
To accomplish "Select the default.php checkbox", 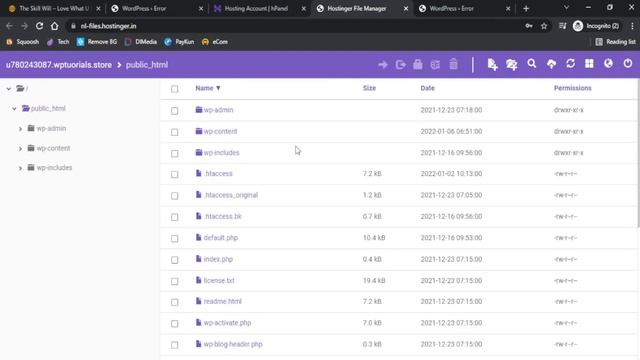I will click(x=175, y=238).
